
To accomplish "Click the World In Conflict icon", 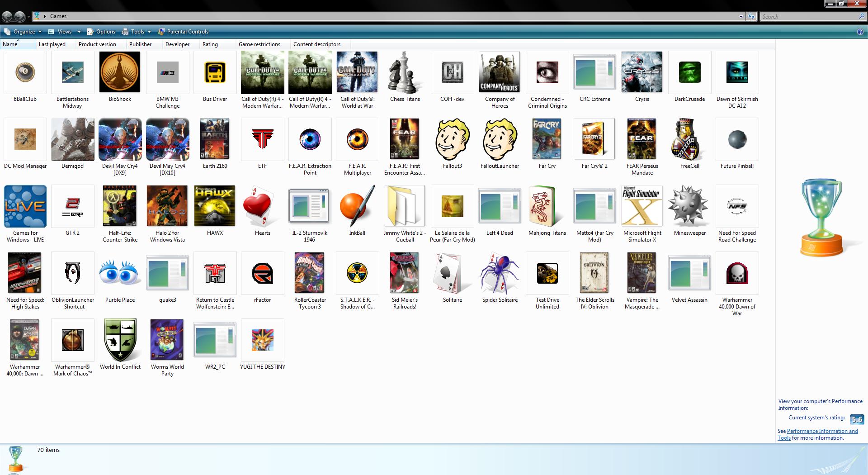I will (120, 340).
